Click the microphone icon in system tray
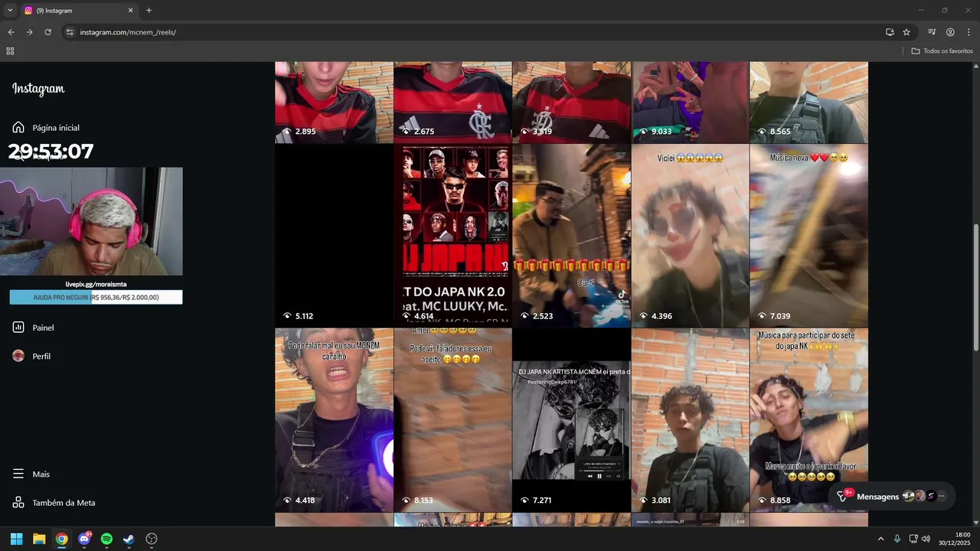Viewport: 980px width, 551px height. 897,539
